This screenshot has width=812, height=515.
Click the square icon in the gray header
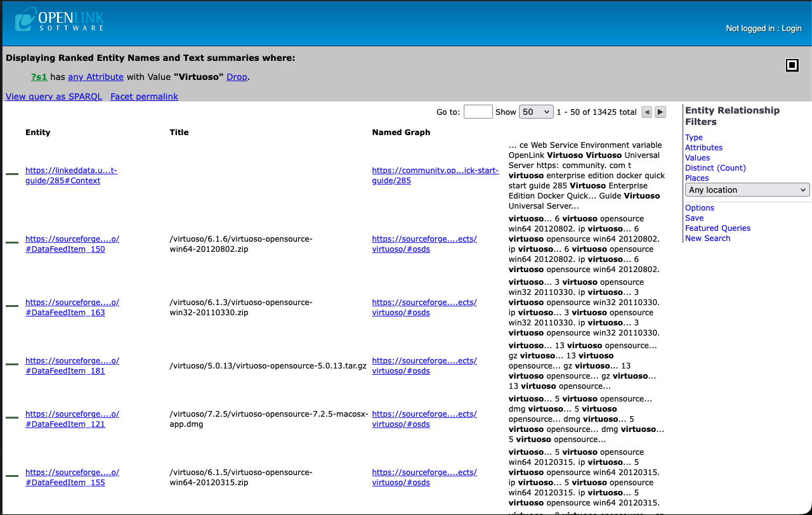[792, 65]
